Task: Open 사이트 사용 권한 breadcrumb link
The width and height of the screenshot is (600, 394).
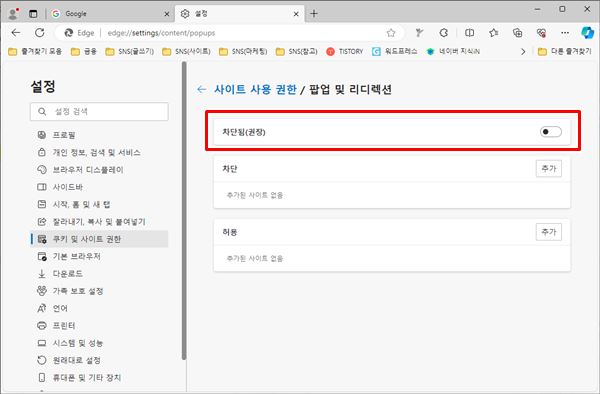Action: pos(255,90)
